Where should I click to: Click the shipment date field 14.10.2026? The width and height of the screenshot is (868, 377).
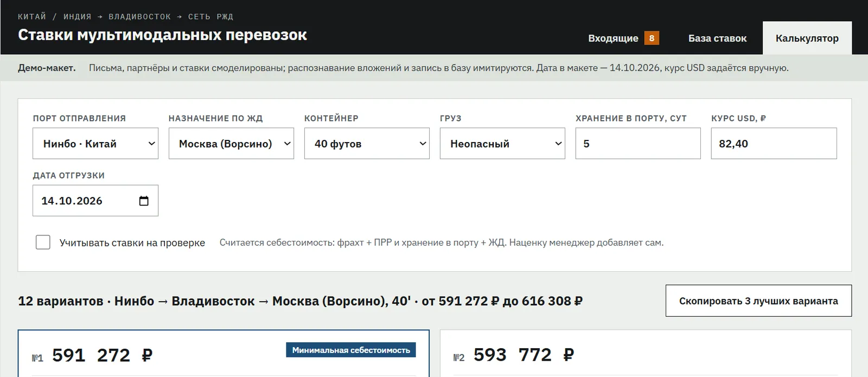click(95, 201)
